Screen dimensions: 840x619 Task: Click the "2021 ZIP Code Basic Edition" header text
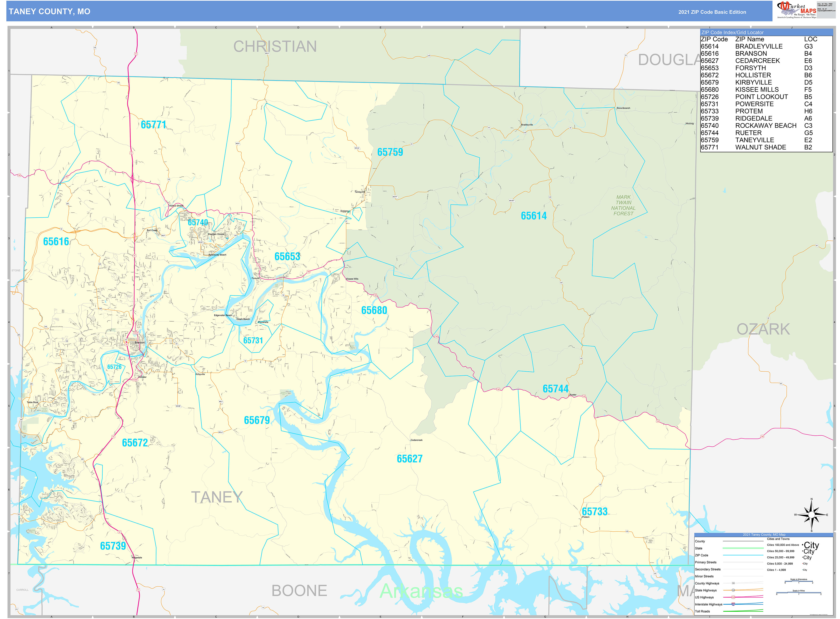pos(712,12)
